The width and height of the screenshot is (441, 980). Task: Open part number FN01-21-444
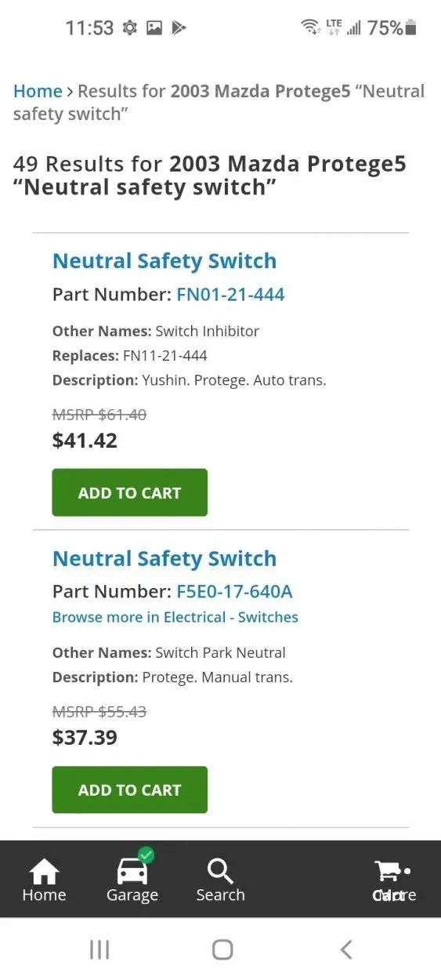[230, 295]
